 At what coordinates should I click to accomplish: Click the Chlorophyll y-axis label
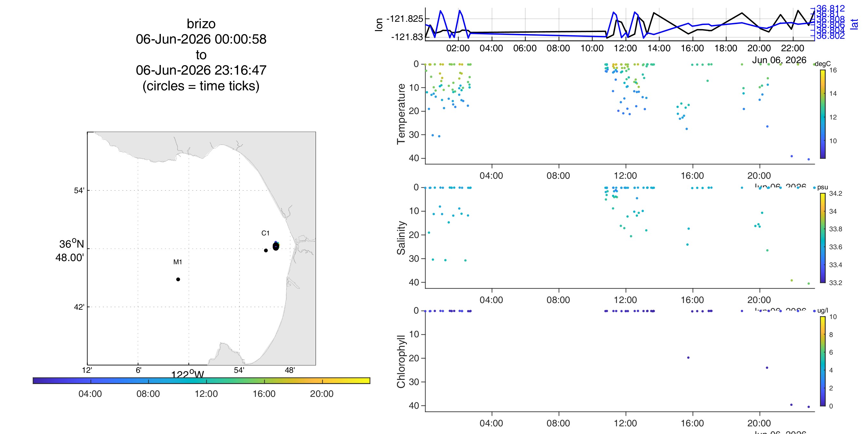(401, 362)
